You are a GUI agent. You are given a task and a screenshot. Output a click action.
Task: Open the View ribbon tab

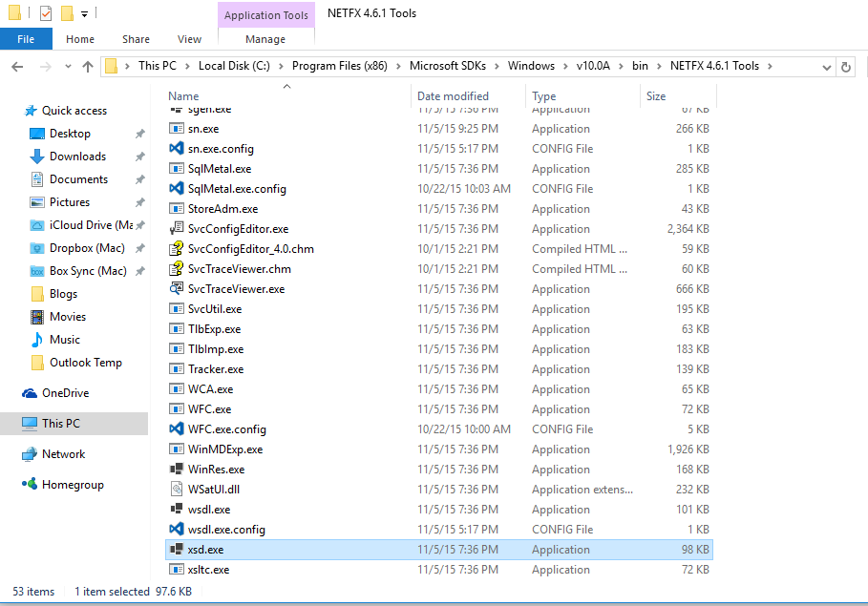click(189, 39)
